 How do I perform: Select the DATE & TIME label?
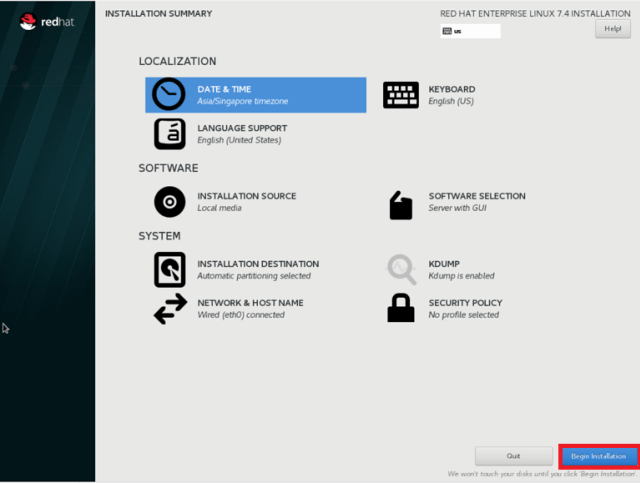click(224, 89)
